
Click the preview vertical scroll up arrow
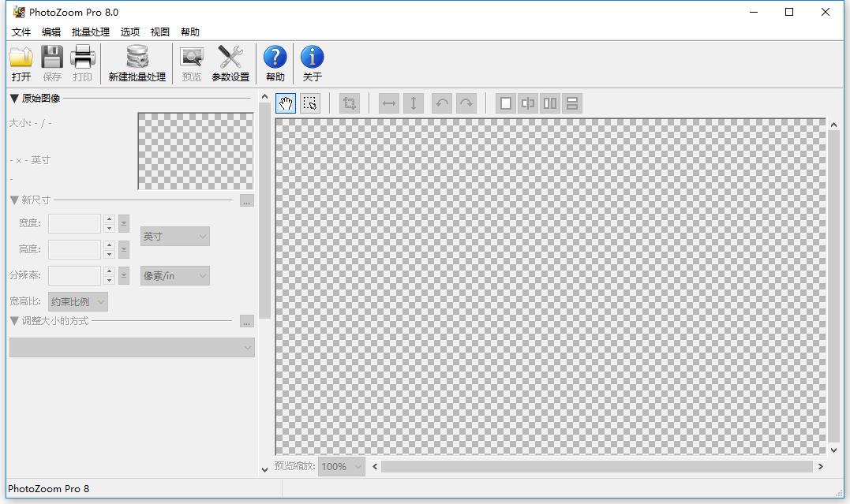click(x=833, y=125)
